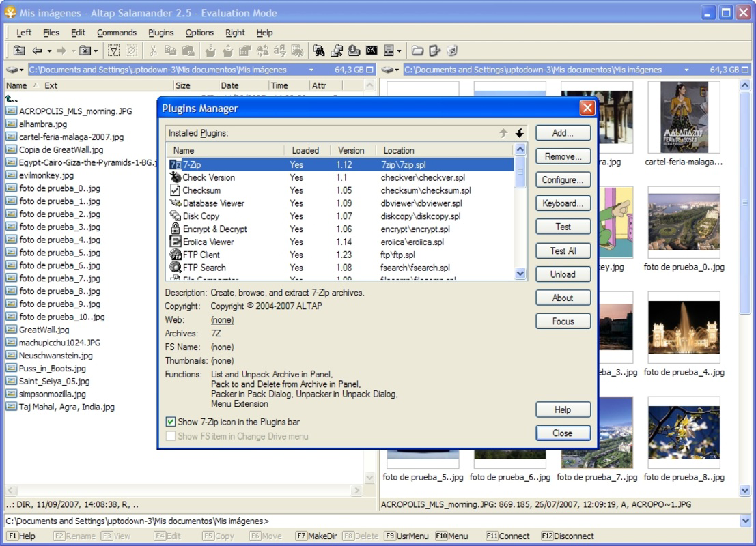This screenshot has height=546, width=756.
Task: Click F7 MakeDir in bottom bar
Action: [316, 536]
